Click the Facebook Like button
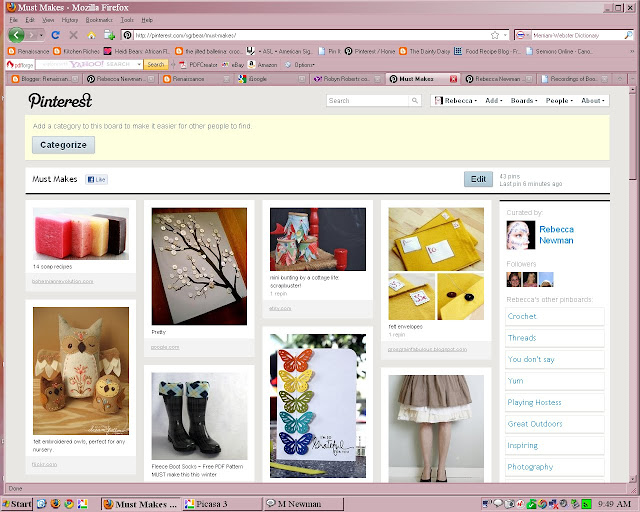The image size is (640, 512). pyautogui.click(x=97, y=179)
